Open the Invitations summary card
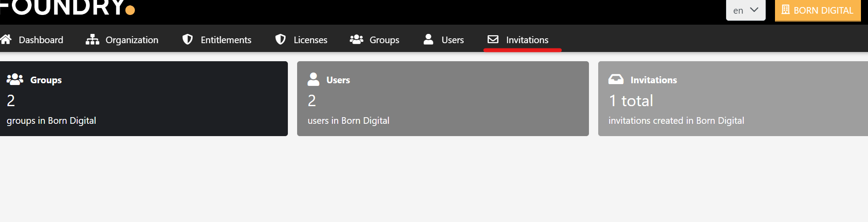868x222 pixels. coord(733,99)
